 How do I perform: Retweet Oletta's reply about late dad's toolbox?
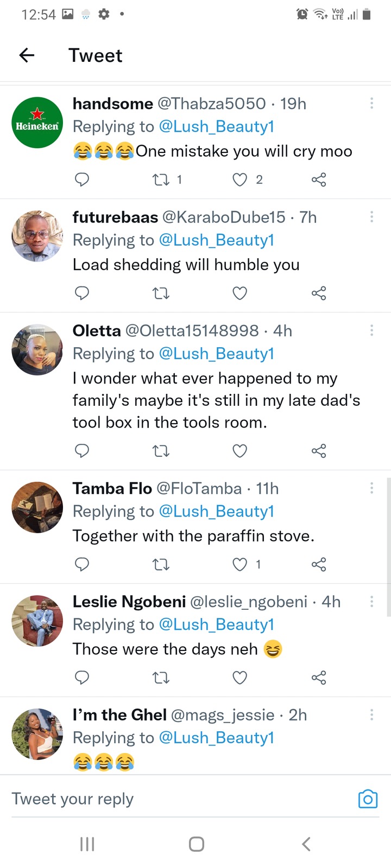161,451
